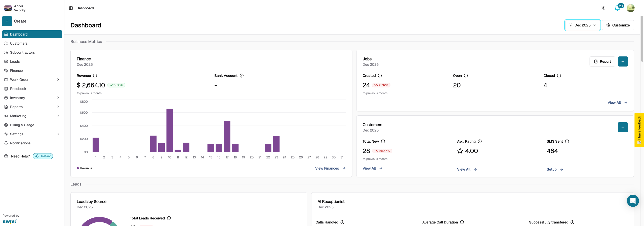
Task: Go to Billing & Usage page
Action: pyautogui.click(x=22, y=125)
